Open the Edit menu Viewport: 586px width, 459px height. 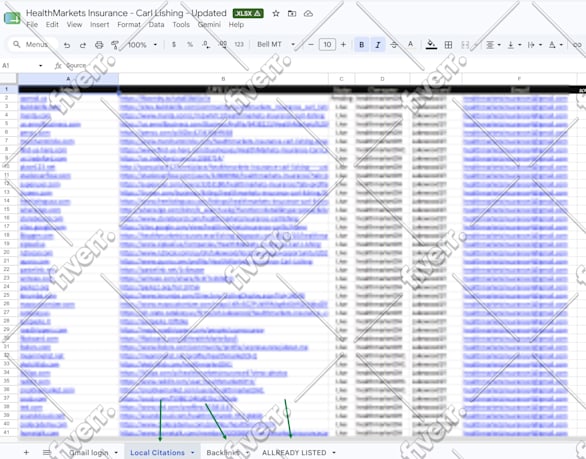(x=52, y=25)
